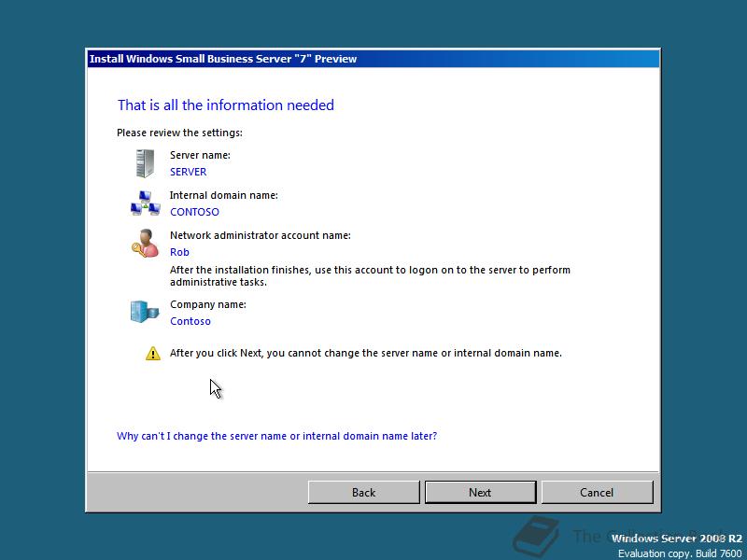Cancel the Small Business Server installation
The image size is (747, 560).
[597, 493]
